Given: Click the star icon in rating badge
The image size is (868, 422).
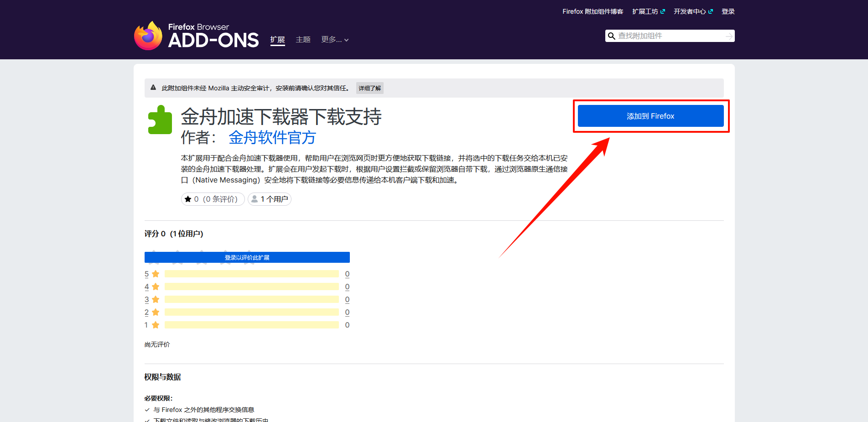Looking at the screenshot, I should click(188, 199).
